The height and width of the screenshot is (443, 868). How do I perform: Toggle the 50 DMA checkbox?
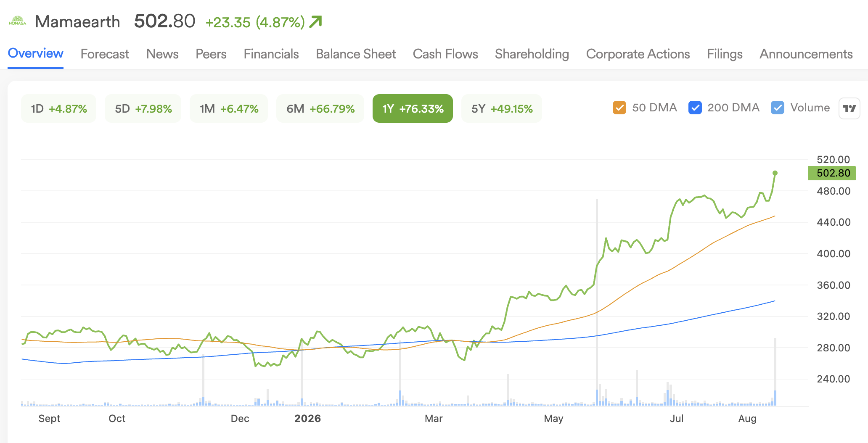[619, 108]
